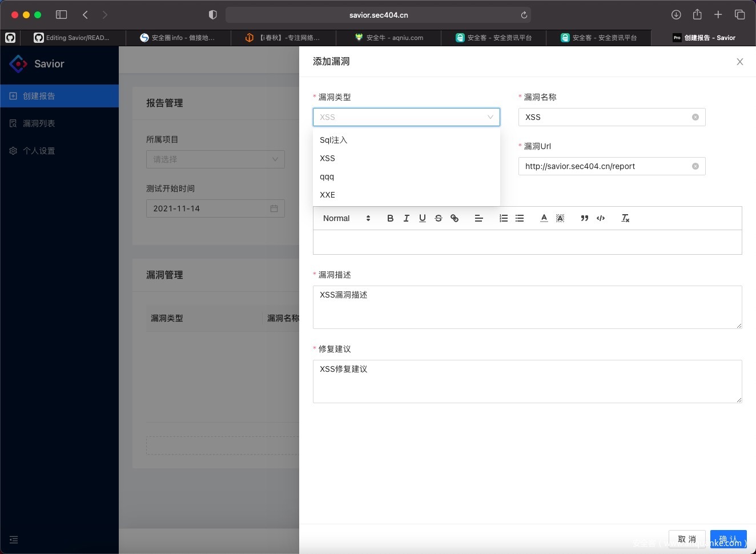
Task: Insert a hyperlink using the link icon
Action: tap(455, 218)
